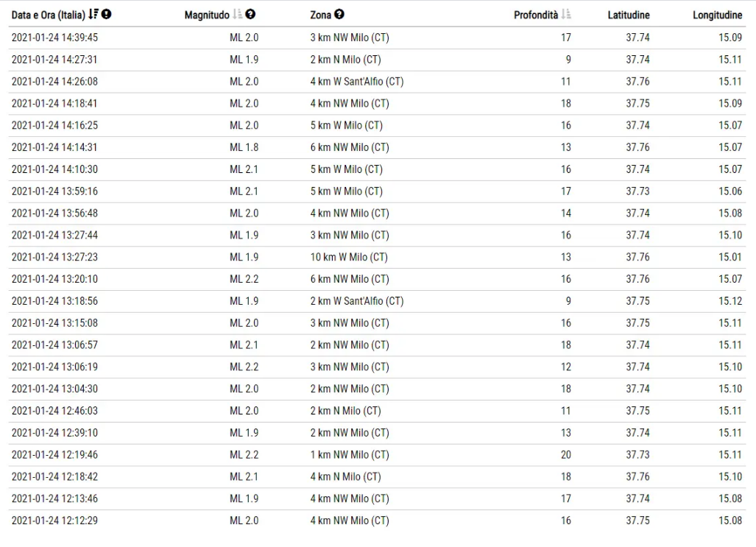This screenshot has height=547, width=756.
Task: Select 2 km W Sant'Alfio (CT) event
Action: coord(377,301)
